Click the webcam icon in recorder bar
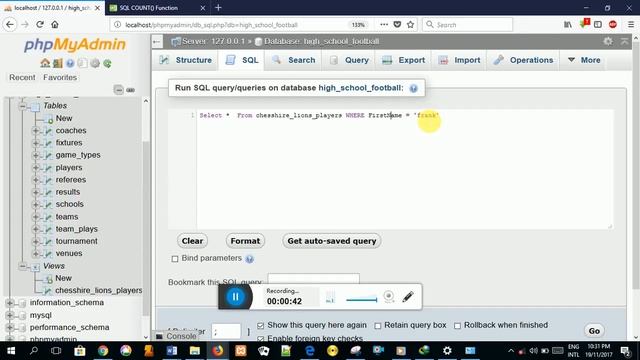This screenshot has height=360, width=640. [389, 296]
